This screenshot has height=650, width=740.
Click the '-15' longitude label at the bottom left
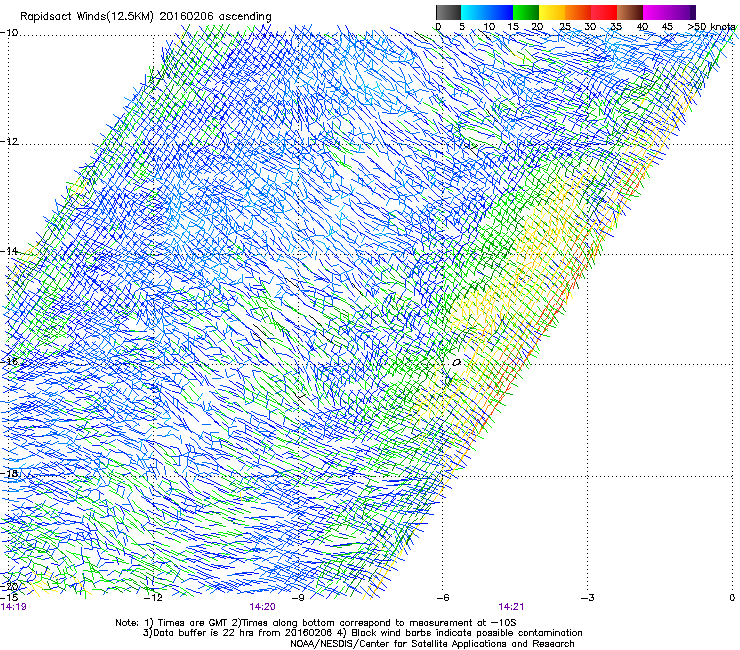point(9,598)
